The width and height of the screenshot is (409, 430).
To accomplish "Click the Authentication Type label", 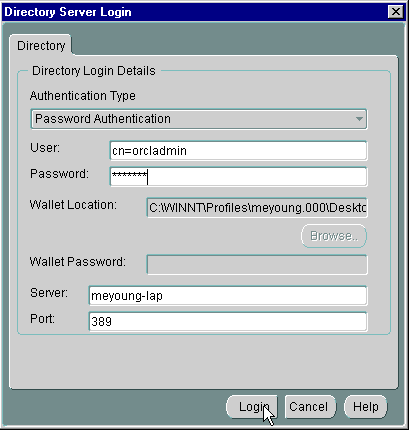I will (x=83, y=96).
